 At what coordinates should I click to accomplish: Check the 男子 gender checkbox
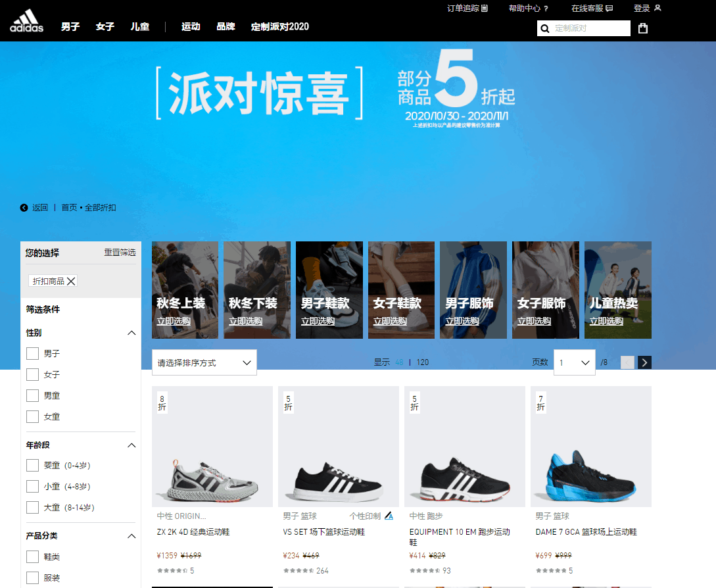click(x=32, y=354)
